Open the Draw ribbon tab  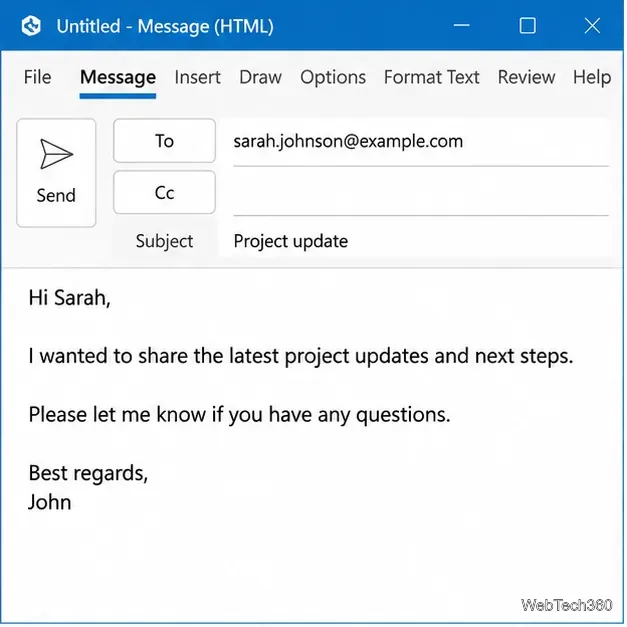(x=260, y=77)
